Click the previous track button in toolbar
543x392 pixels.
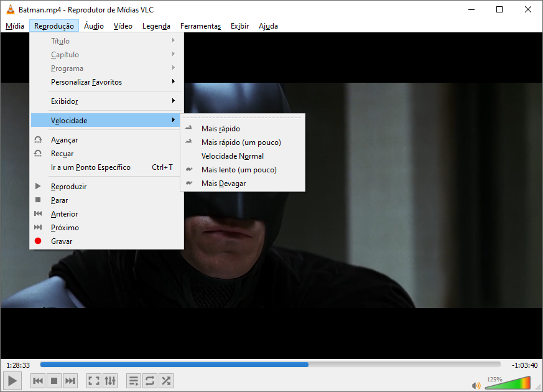[x=38, y=380]
